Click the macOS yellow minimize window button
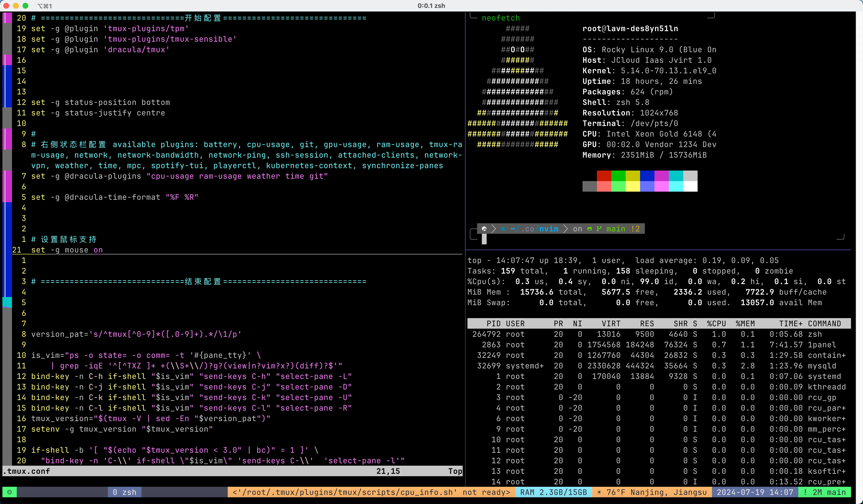Screen dimensions: 863x504 [16, 6]
